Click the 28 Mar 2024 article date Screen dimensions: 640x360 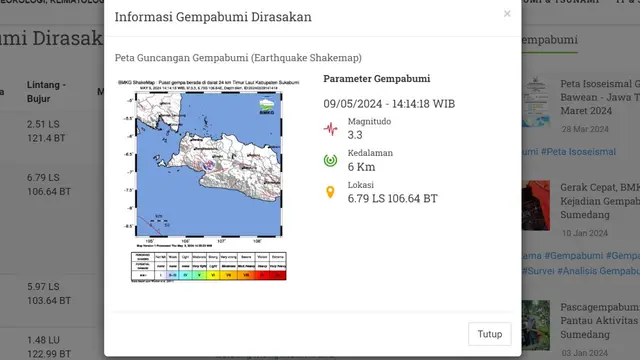point(585,129)
